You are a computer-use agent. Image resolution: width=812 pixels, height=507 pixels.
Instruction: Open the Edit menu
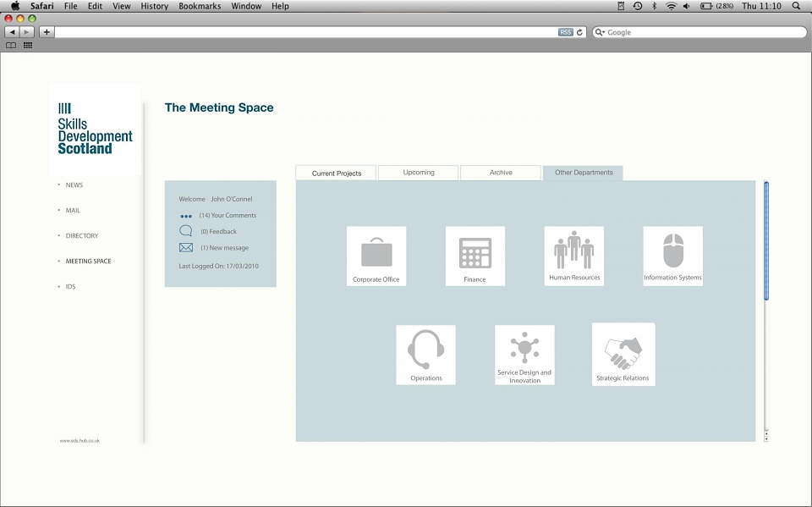95,6
